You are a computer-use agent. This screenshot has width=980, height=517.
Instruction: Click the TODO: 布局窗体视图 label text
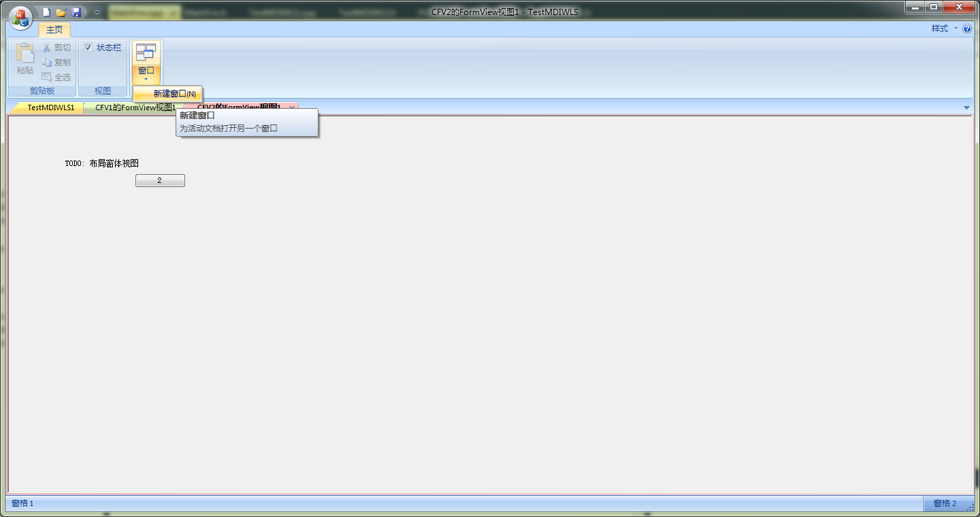pyautogui.click(x=102, y=164)
